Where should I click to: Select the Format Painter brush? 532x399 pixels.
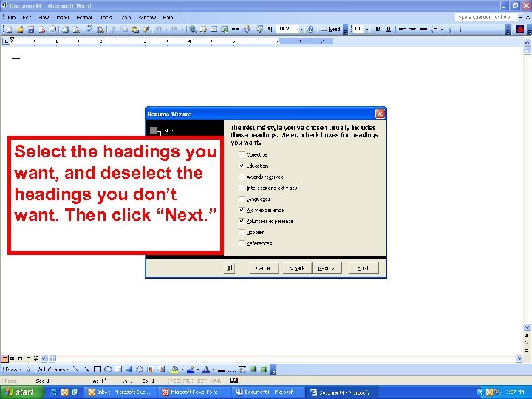point(146,29)
